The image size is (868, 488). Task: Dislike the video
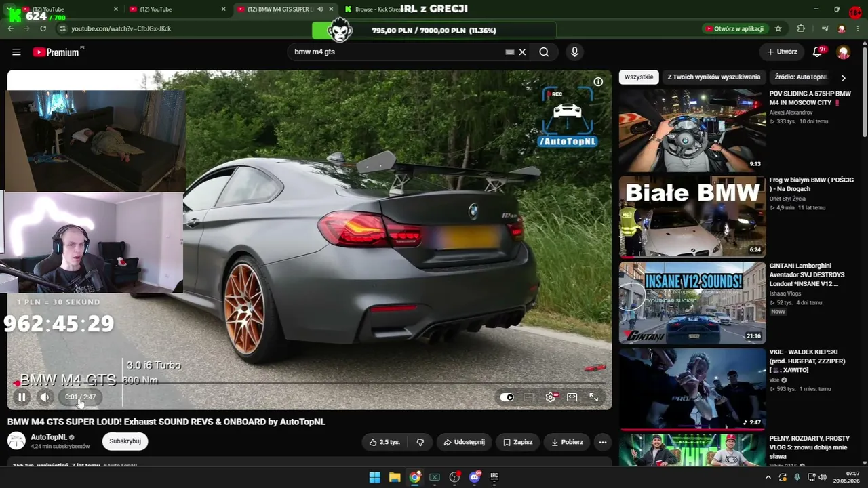420,442
